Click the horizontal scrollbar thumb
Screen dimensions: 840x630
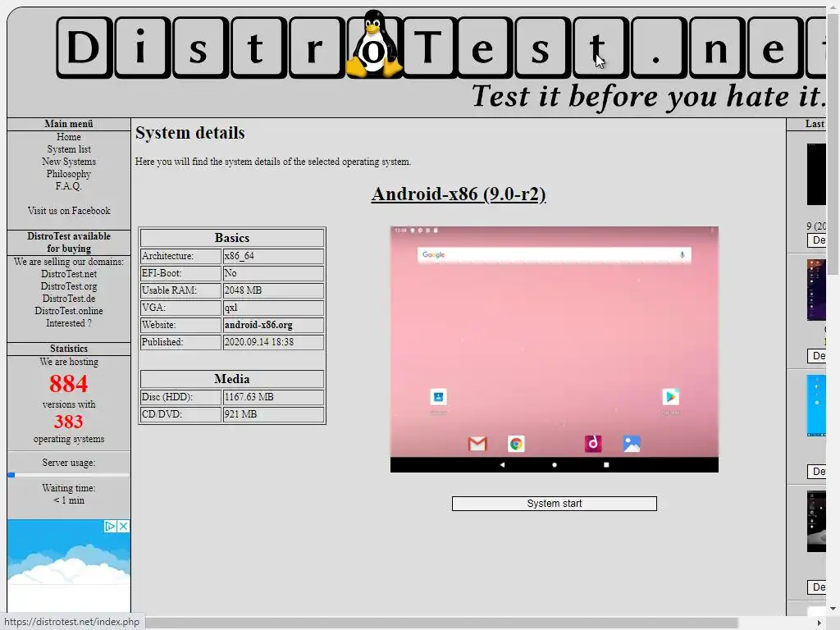pos(441,623)
